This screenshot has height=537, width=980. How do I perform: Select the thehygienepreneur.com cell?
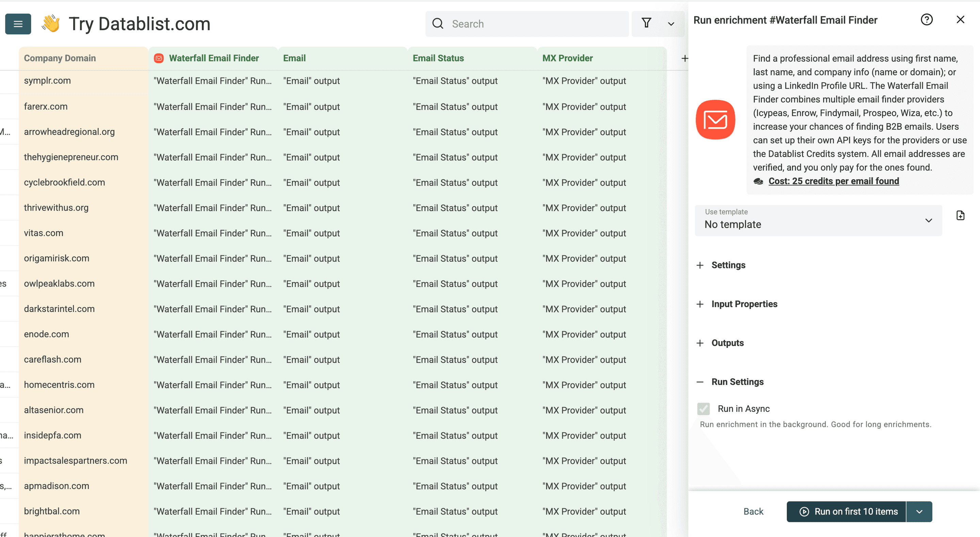click(83, 157)
